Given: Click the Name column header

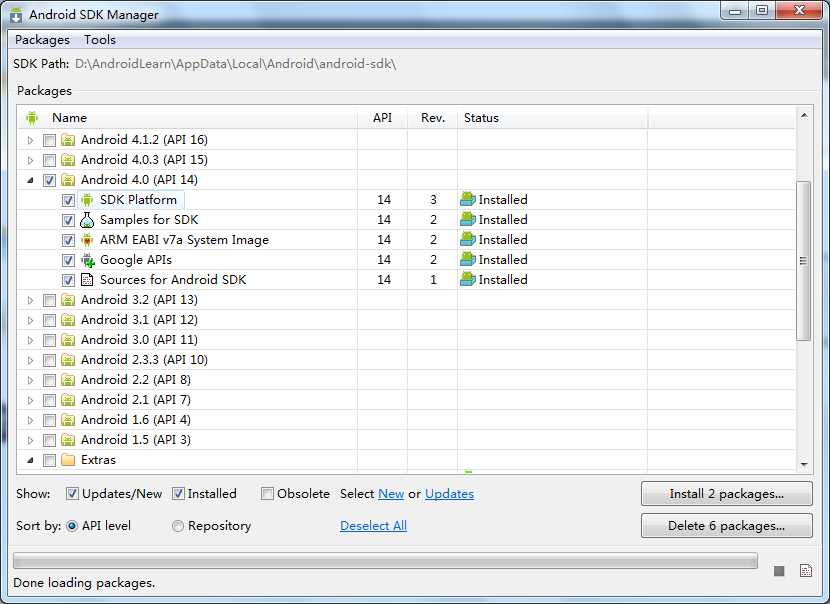Looking at the screenshot, I should point(188,118).
